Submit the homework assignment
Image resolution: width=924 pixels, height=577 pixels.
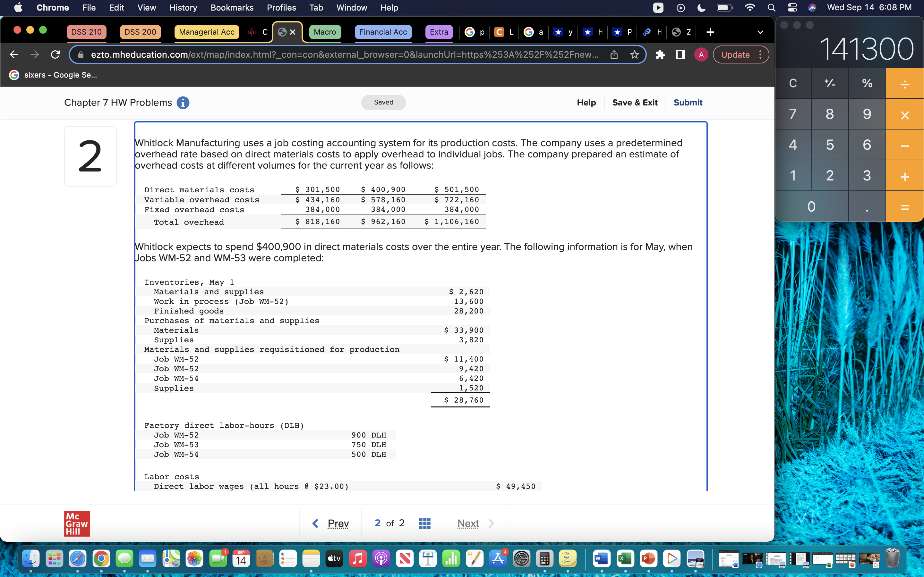click(688, 102)
